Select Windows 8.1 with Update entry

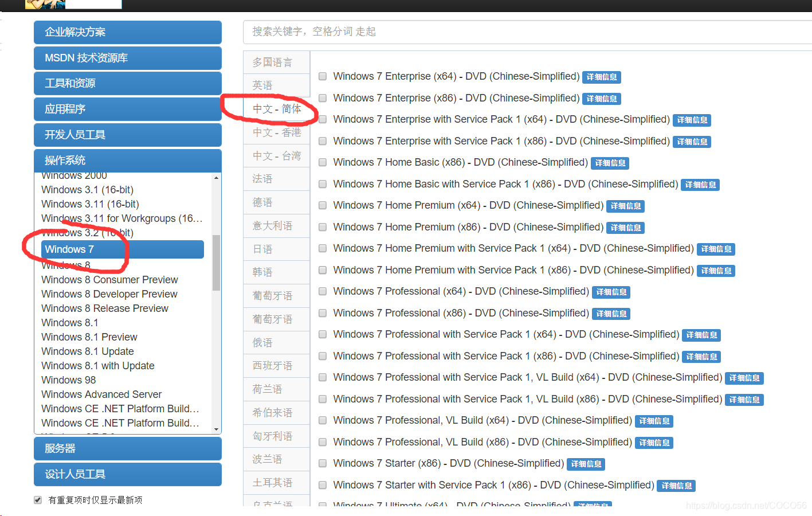click(x=98, y=366)
